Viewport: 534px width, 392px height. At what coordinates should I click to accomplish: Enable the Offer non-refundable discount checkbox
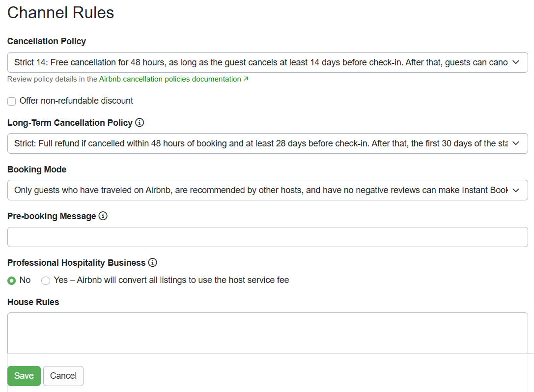(x=12, y=101)
